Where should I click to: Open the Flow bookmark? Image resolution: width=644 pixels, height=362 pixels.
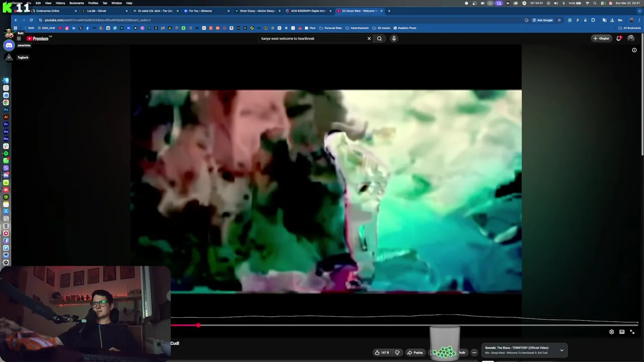point(310,28)
